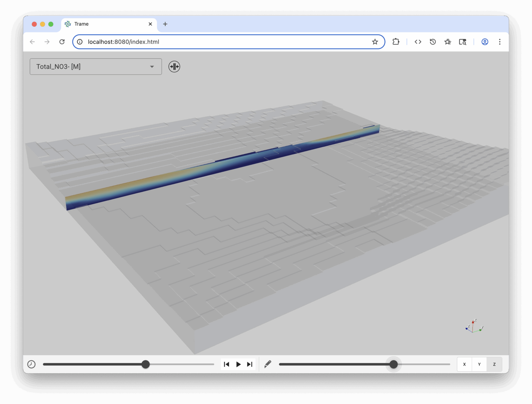Screen dimensions: 532x404
Task: Select the currently active Z axis button
Action: (x=494, y=364)
